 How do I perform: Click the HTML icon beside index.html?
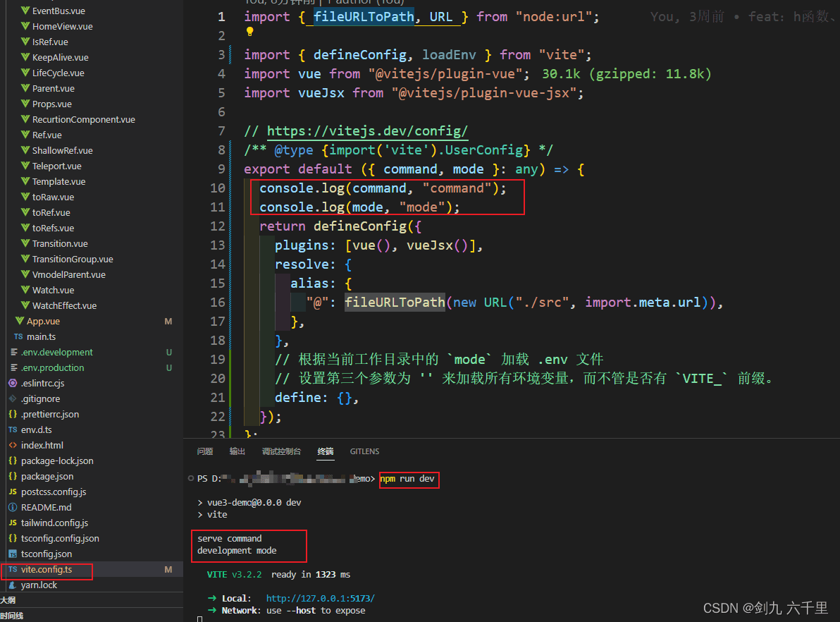13,446
